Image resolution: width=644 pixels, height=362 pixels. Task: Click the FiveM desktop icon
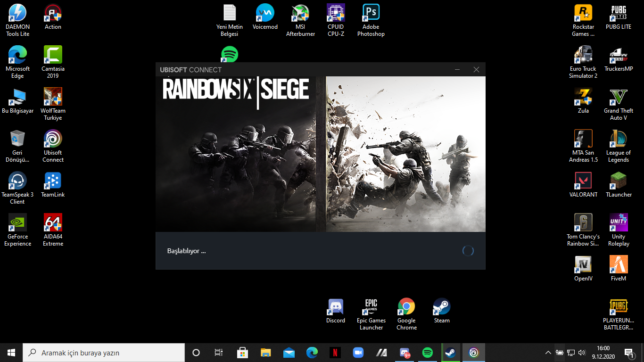(619, 268)
